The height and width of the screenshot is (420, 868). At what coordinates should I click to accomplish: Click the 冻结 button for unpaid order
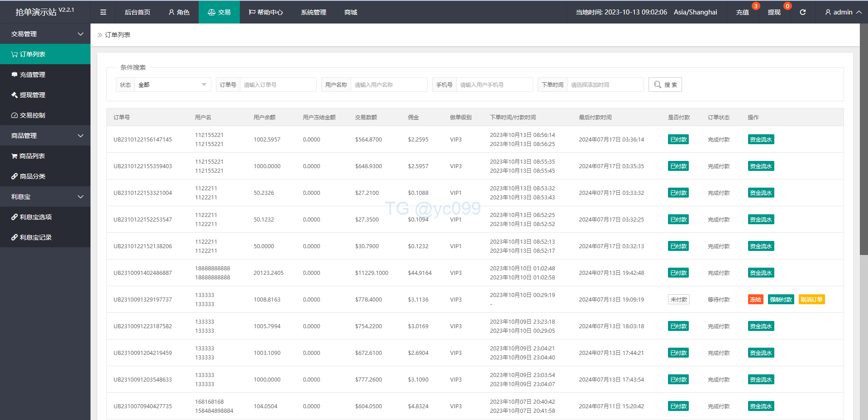755,299
